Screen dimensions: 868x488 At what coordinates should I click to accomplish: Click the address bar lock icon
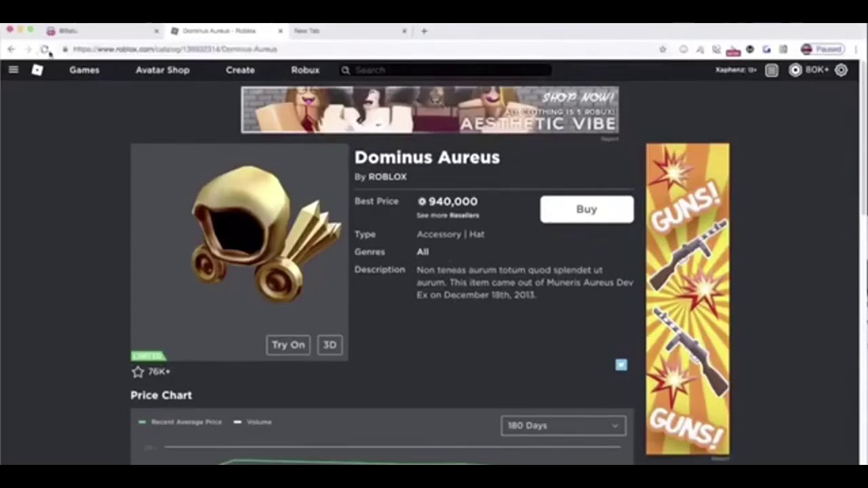pyautogui.click(x=65, y=49)
